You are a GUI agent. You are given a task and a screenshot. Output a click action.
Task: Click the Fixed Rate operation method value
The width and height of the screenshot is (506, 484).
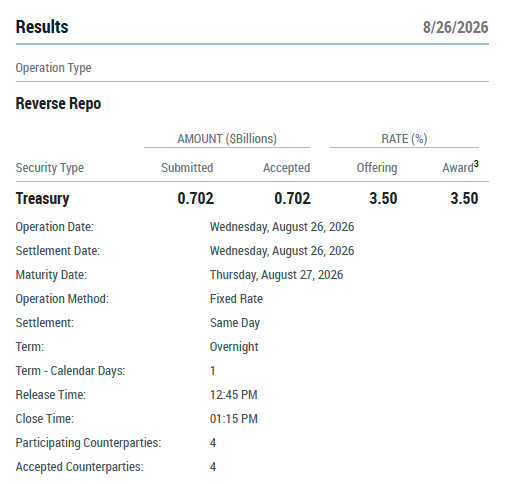click(236, 299)
